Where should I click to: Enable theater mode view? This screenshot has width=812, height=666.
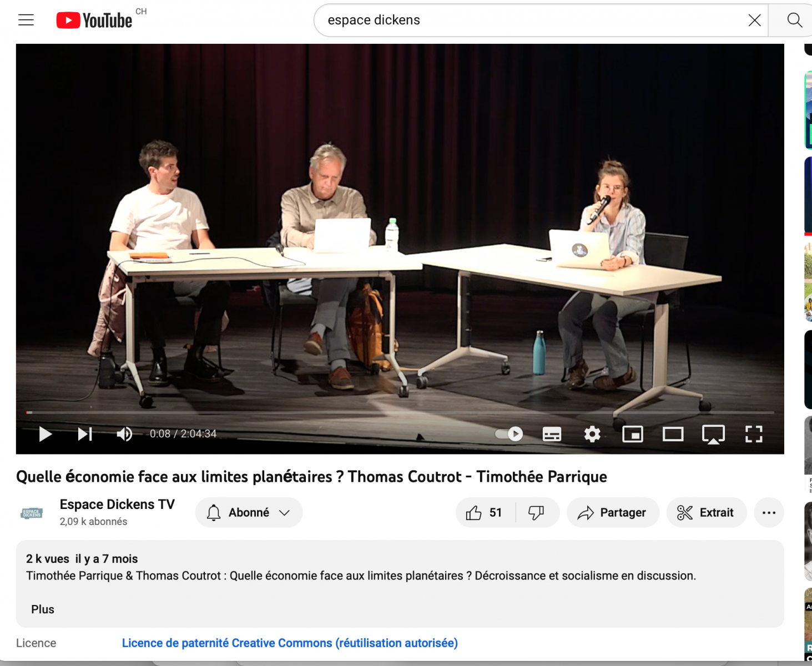[673, 434]
